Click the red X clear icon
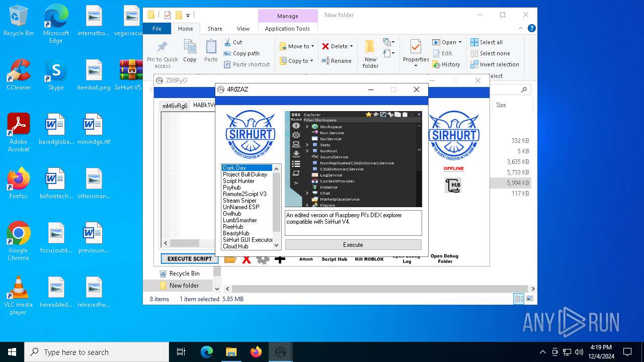Image resolution: width=644 pixels, height=362 pixels. pos(247,259)
